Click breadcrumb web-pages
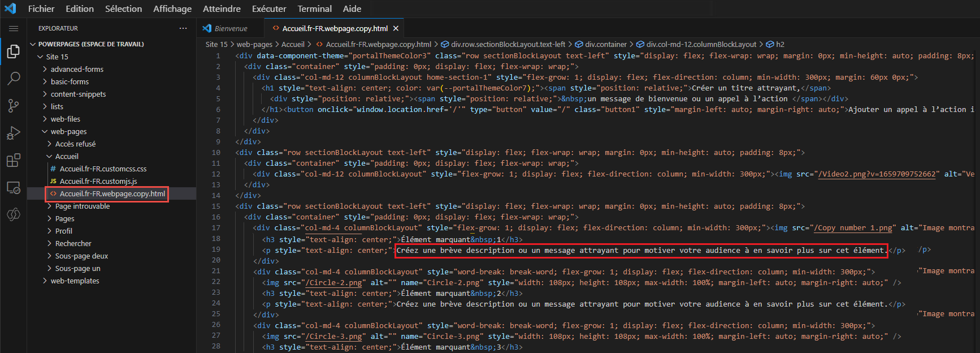Viewport: 980px width, 353px height. point(254,44)
